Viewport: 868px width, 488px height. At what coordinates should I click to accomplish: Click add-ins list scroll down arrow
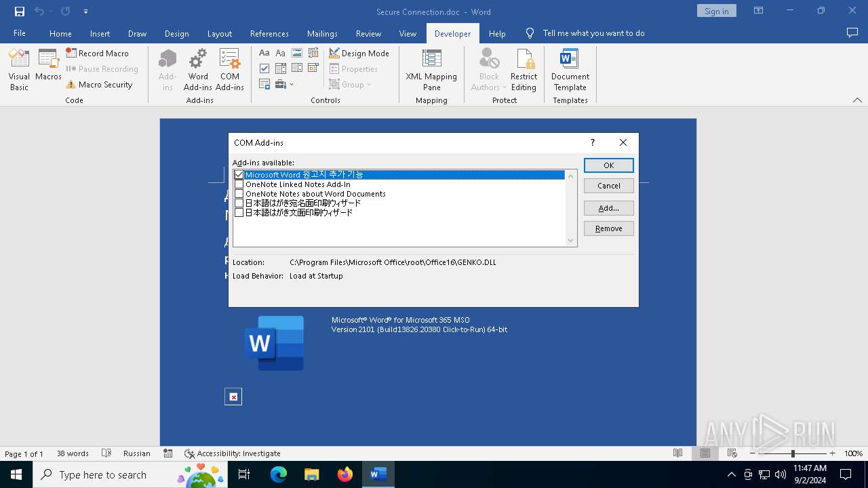pyautogui.click(x=570, y=241)
